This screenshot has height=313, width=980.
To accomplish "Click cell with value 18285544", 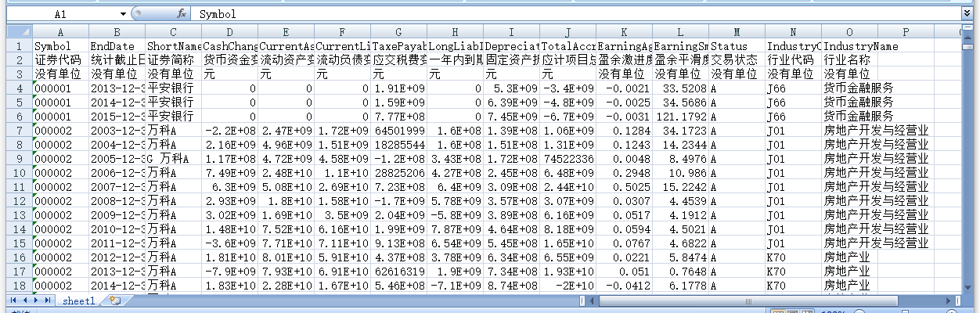I will [398, 145].
